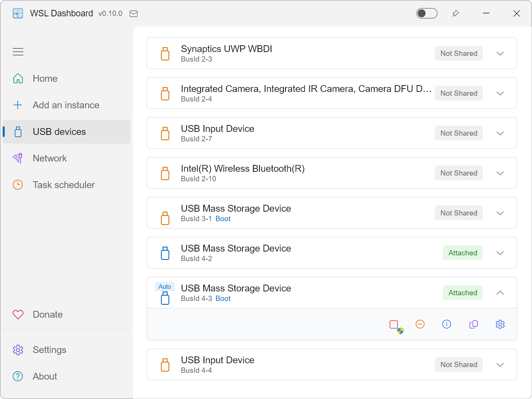This screenshot has width=532, height=399.
Task: Click the WSL Dashboard window title
Action: (x=62, y=13)
